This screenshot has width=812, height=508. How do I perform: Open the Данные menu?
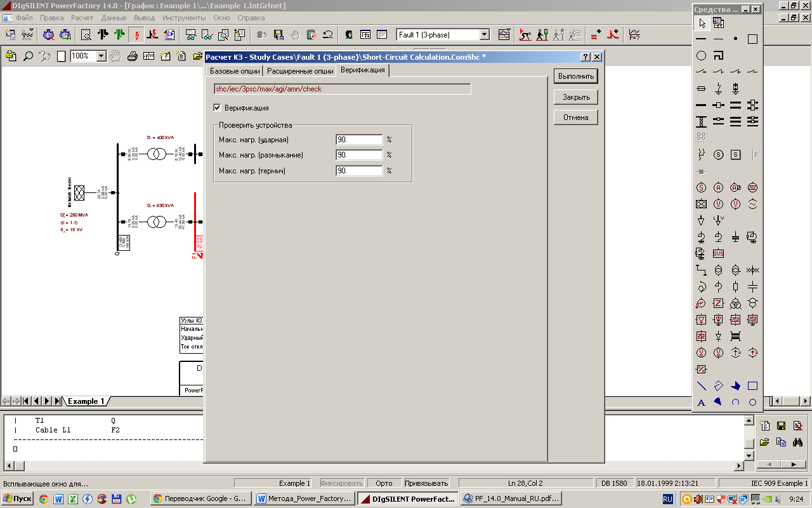click(x=114, y=18)
